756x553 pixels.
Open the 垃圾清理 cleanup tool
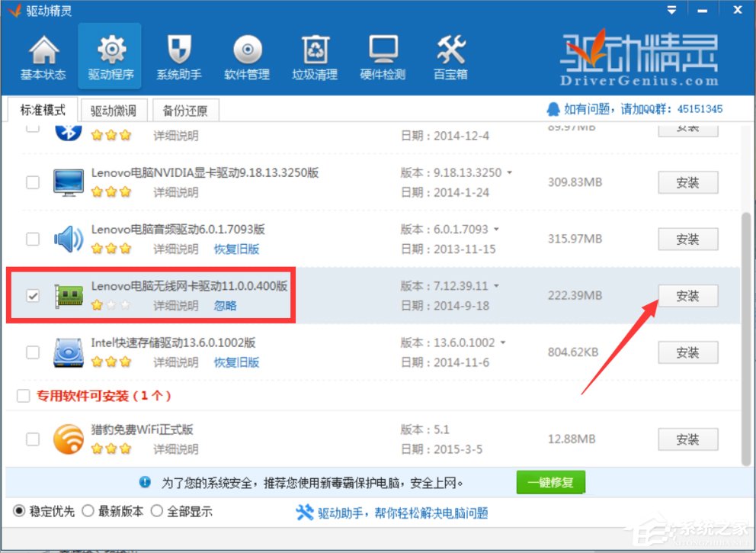pyautogui.click(x=313, y=55)
